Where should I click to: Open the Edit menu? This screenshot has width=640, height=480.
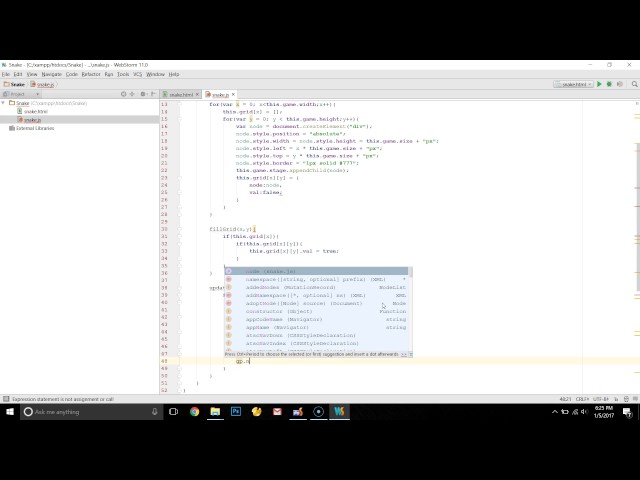coord(18,74)
